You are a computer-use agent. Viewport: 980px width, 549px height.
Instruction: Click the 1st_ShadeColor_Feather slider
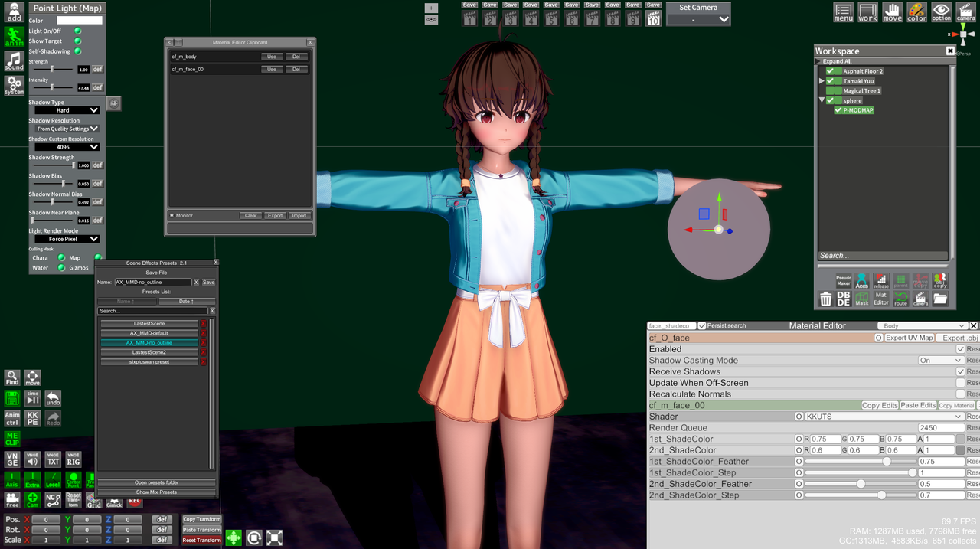point(860,462)
